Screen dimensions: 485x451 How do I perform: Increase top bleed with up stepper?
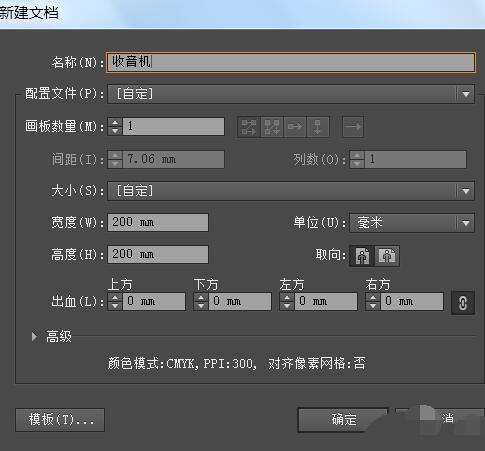pos(115,297)
